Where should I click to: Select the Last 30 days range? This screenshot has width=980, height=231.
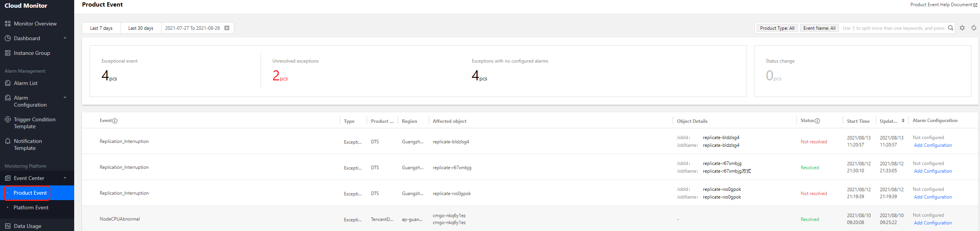pyautogui.click(x=141, y=28)
